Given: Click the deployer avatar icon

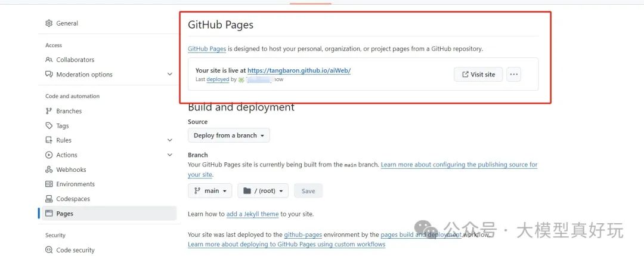Looking at the screenshot, I should tap(241, 80).
